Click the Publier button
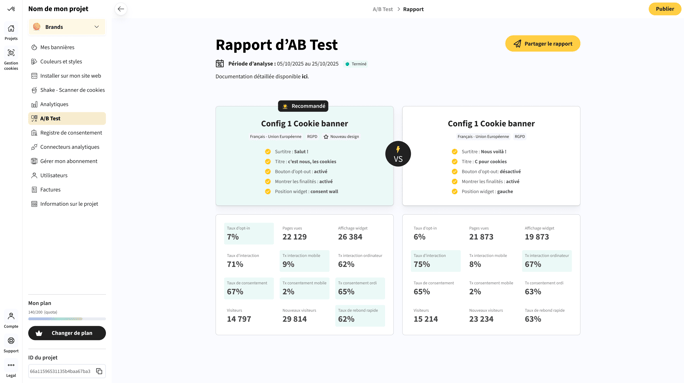This screenshot has height=383, width=684. [664, 9]
